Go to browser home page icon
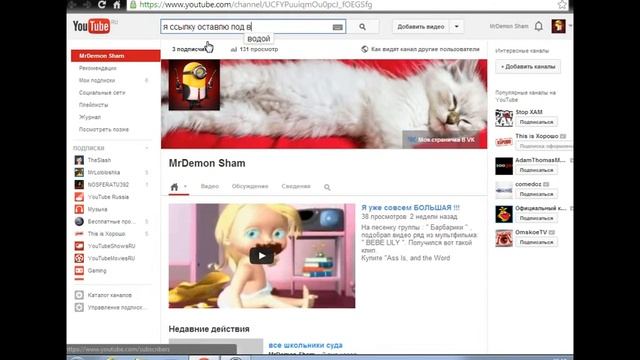 (x=117, y=4)
